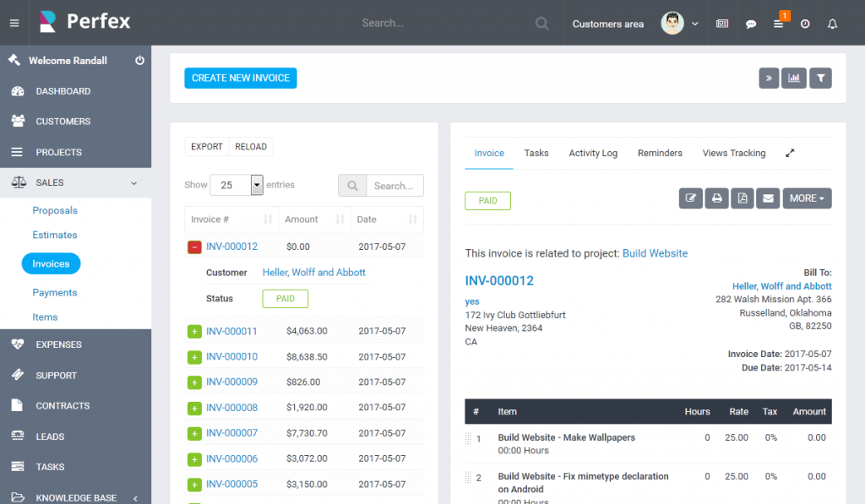Toggle the sidebar hamburger menu
This screenshot has height=504, width=865.
(14, 23)
